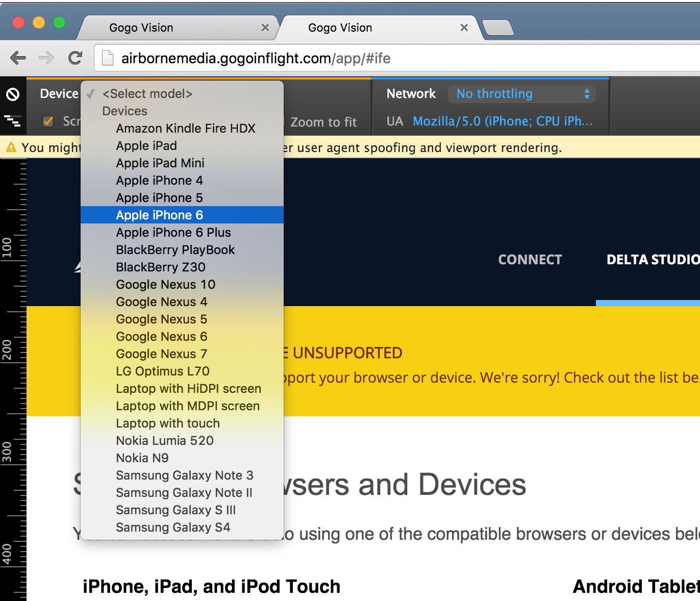Edit the Mozilla/5.0 user agent field
The height and width of the screenshot is (601, 700).
tap(502, 121)
